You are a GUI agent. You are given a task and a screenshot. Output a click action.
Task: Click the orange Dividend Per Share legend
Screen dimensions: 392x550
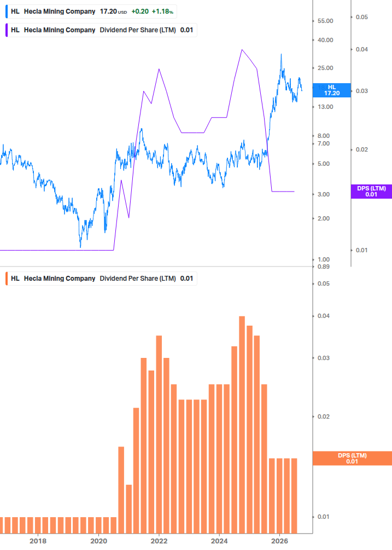pyautogui.click(x=102, y=279)
